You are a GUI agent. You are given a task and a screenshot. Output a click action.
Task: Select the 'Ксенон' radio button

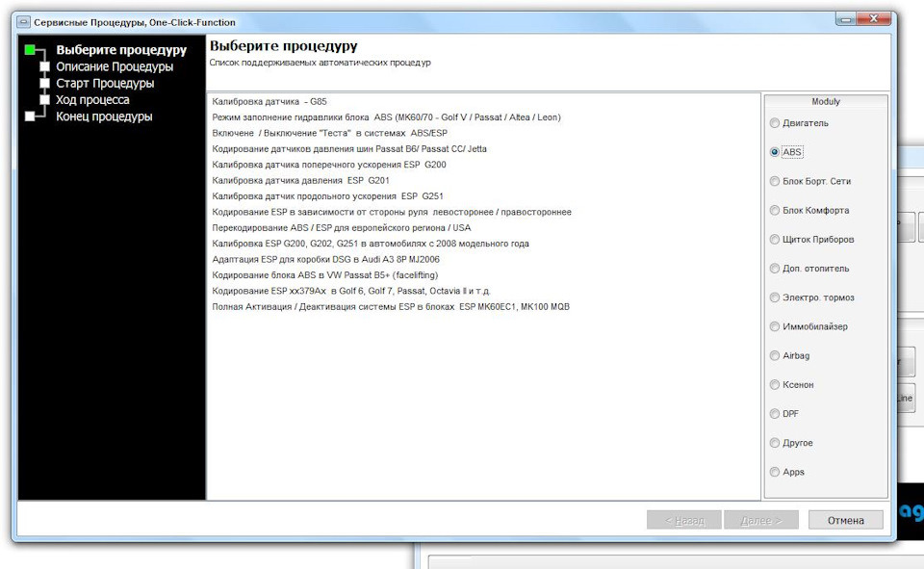click(775, 385)
